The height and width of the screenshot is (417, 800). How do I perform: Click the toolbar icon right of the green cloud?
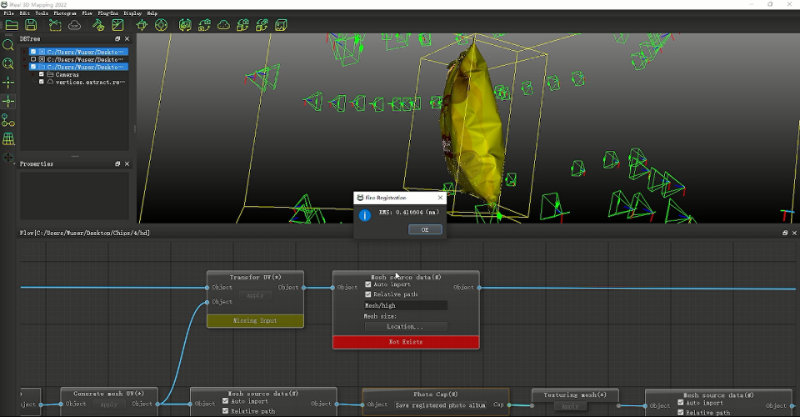(243, 24)
